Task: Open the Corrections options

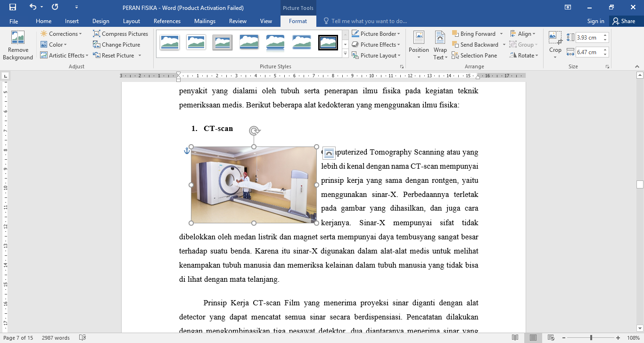Action: coord(61,34)
